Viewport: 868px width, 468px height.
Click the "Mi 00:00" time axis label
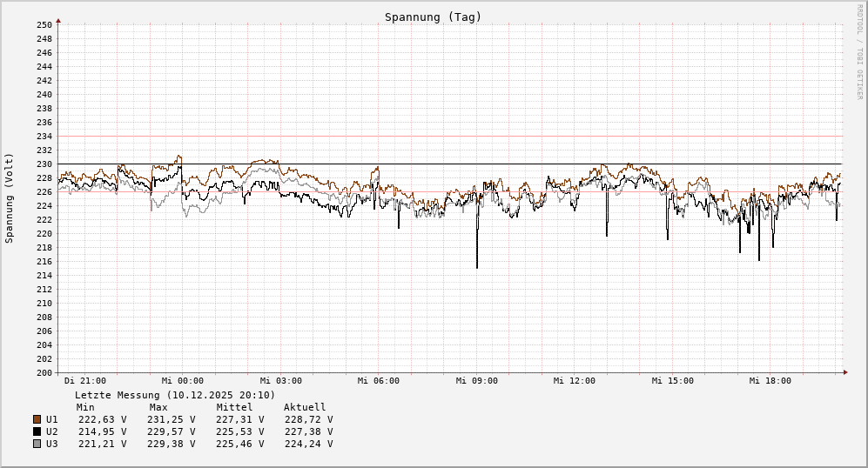click(x=182, y=381)
